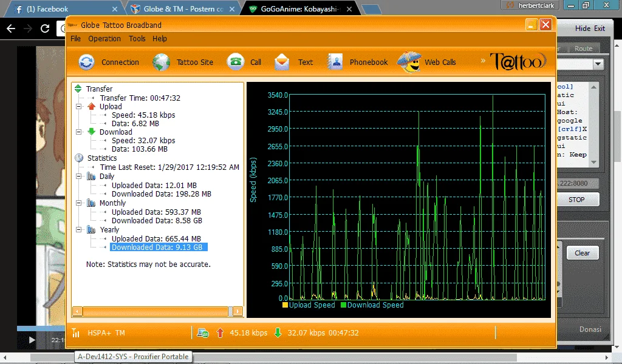622x364 pixels.
Task: Click the network connection status icon
Action: point(203,333)
